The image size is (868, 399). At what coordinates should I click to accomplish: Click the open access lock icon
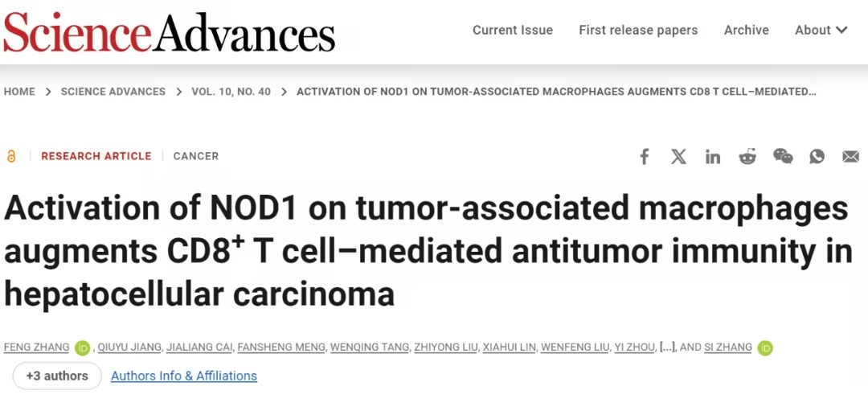pos(11,156)
